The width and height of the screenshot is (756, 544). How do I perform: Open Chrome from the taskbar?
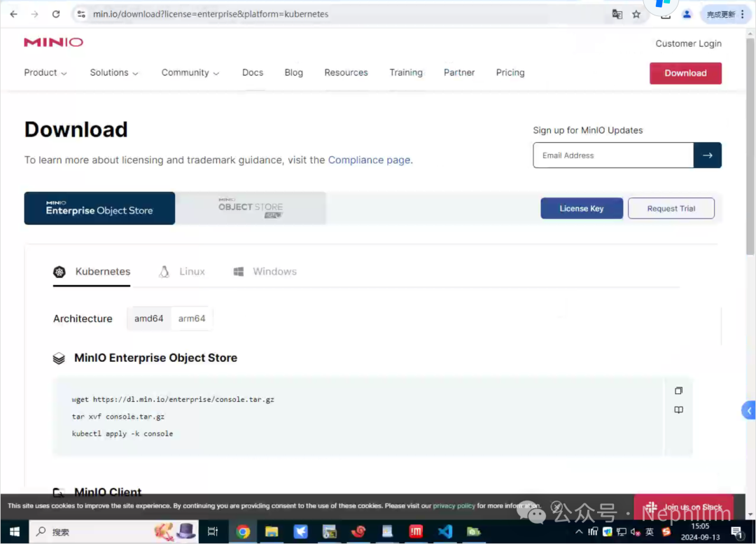(243, 531)
